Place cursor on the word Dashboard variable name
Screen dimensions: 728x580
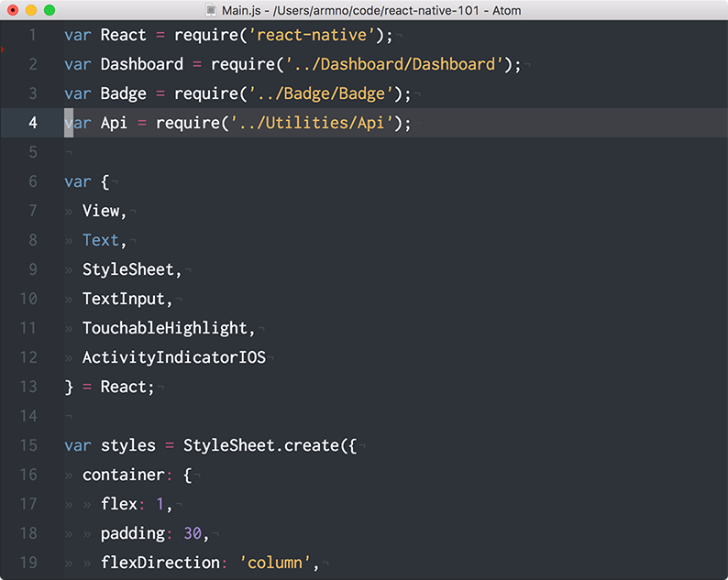coord(141,64)
